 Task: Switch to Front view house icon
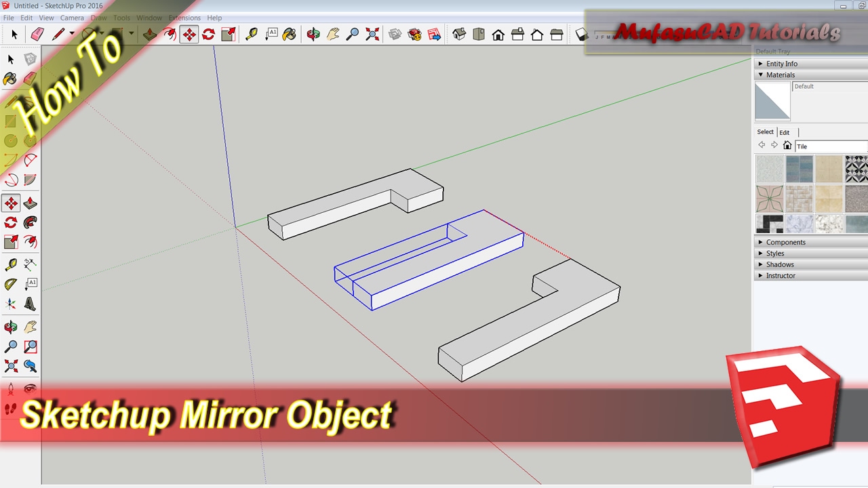click(x=498, y=34)
